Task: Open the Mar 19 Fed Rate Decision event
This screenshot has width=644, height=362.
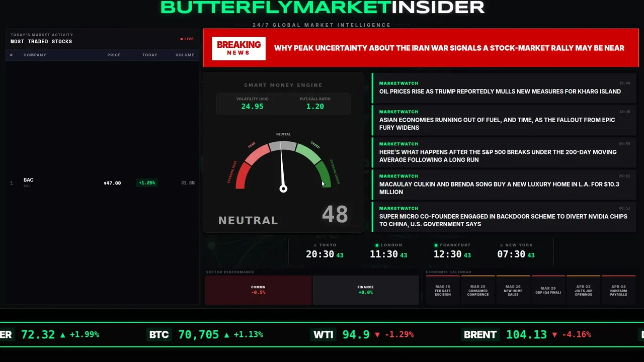Action: click(443, 290)
